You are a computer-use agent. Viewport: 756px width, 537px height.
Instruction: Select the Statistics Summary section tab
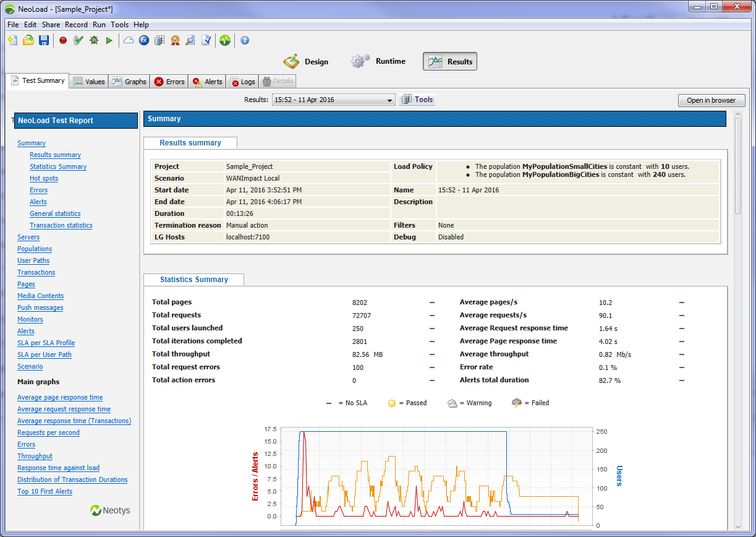[193, 280]
